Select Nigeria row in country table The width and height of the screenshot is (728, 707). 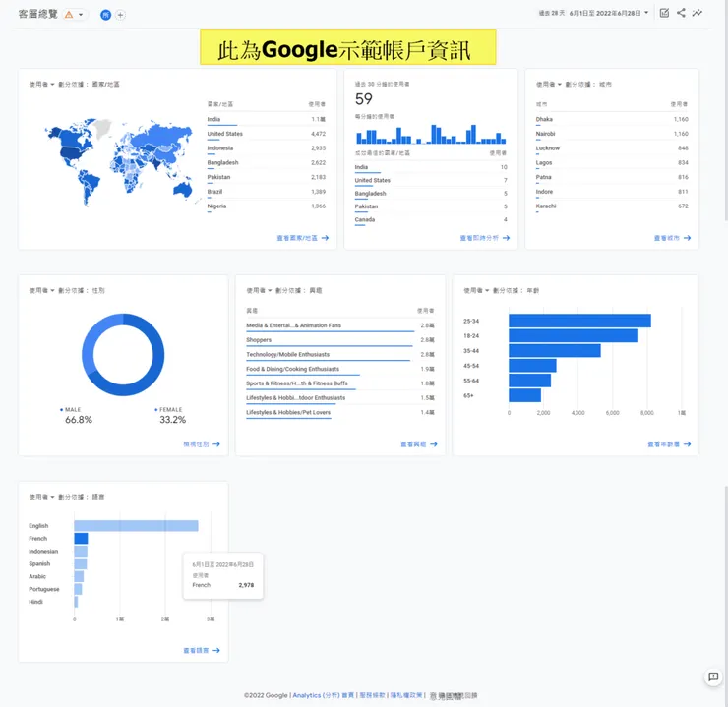266,206
